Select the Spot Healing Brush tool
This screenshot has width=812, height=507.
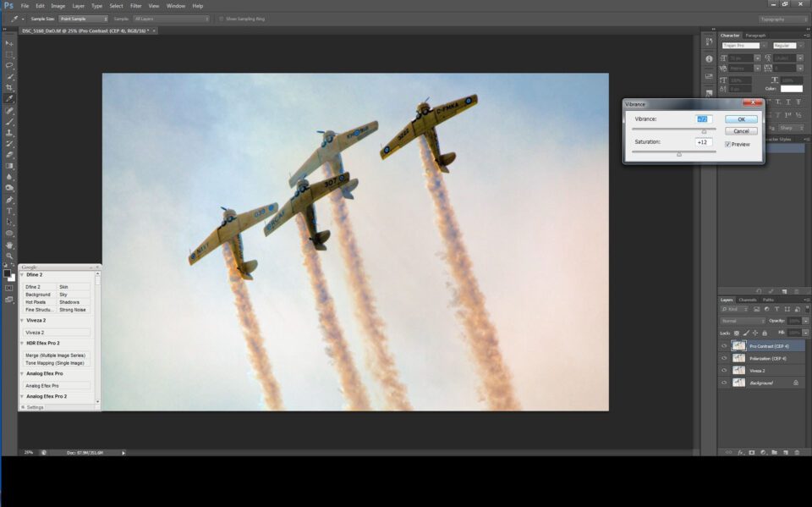pos(9,110)
